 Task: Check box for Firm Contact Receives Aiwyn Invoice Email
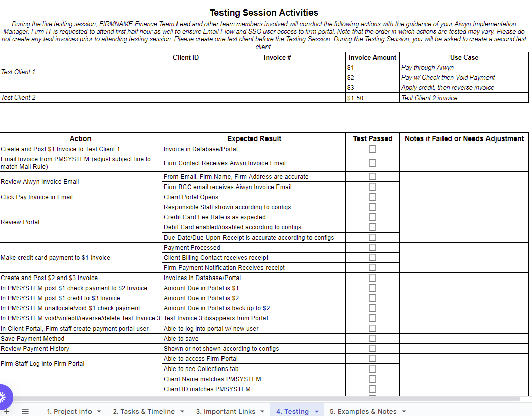(372, 163)
